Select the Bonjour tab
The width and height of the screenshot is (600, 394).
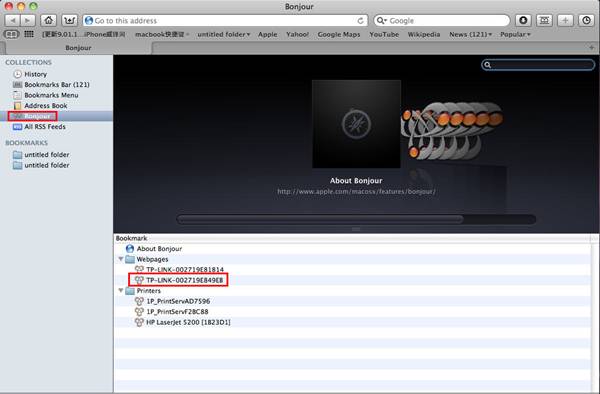(78, 48)
